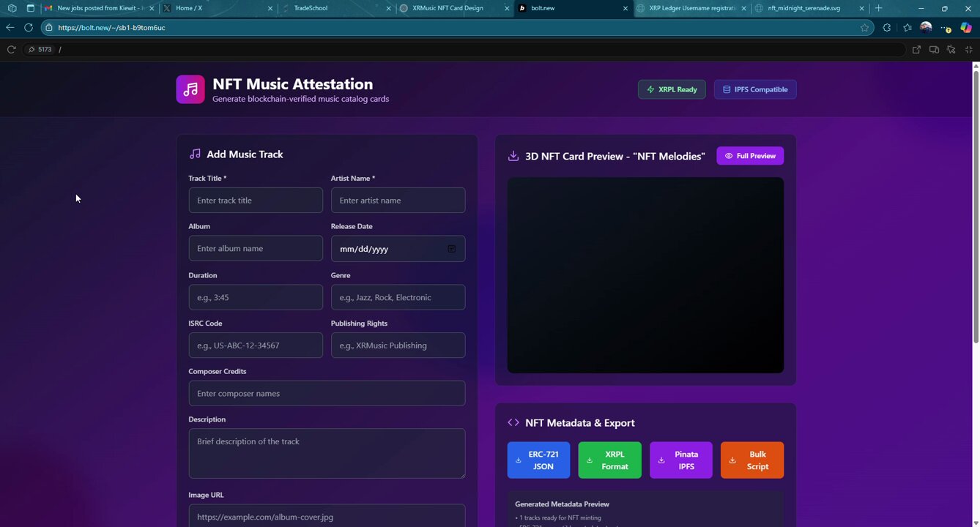Click the music note logo icon
Screen dimensions: 980x527
190,89
